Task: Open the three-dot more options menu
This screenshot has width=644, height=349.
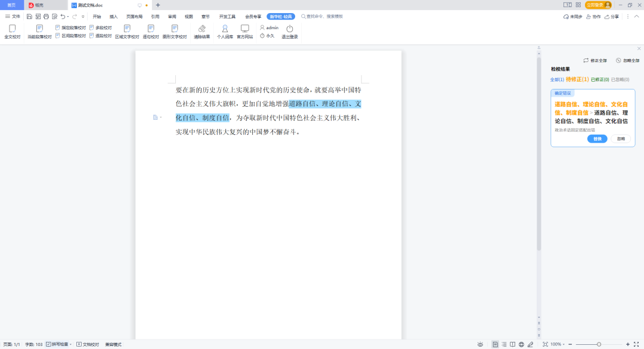Action: point(627,17)
